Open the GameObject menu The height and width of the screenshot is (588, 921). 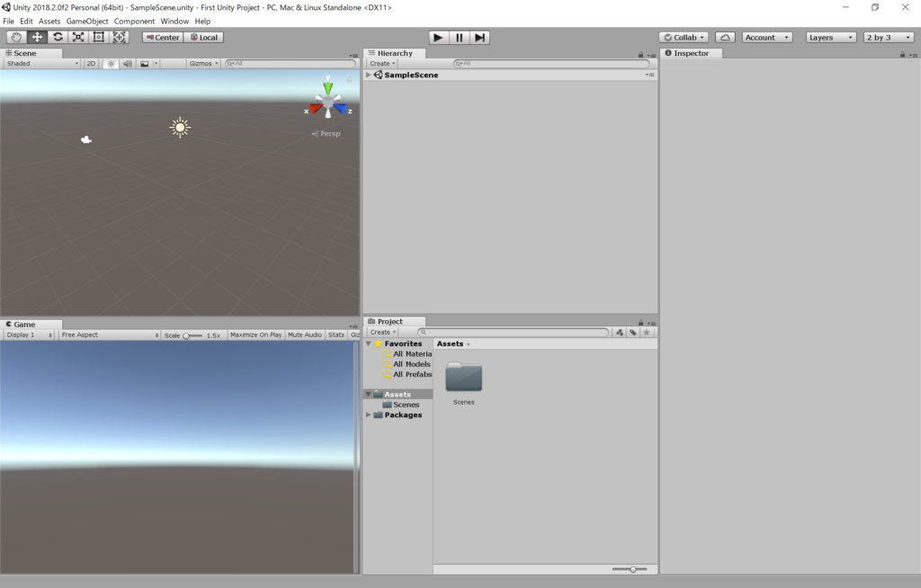[x=87, y=21]
